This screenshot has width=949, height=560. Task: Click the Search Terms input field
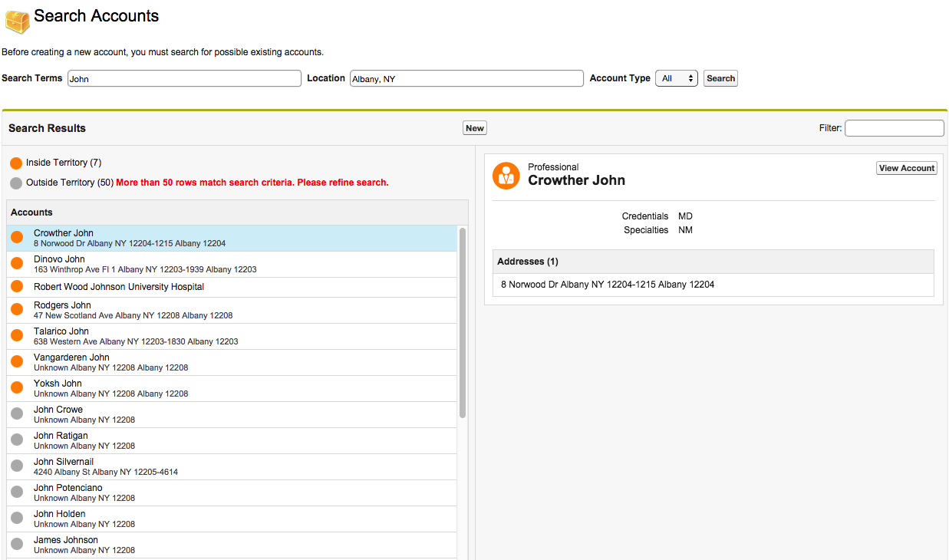click(184, 78)
